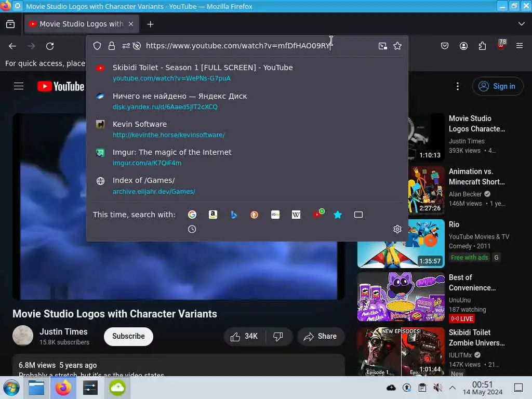Bookmark this page with the star icon
532x399 pixels.
[x=397, y=46]
